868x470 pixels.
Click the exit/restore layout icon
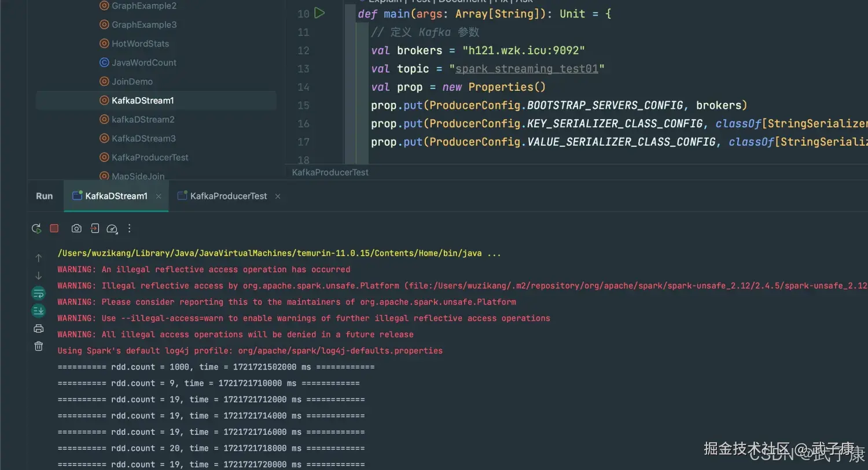coord(95,228)
